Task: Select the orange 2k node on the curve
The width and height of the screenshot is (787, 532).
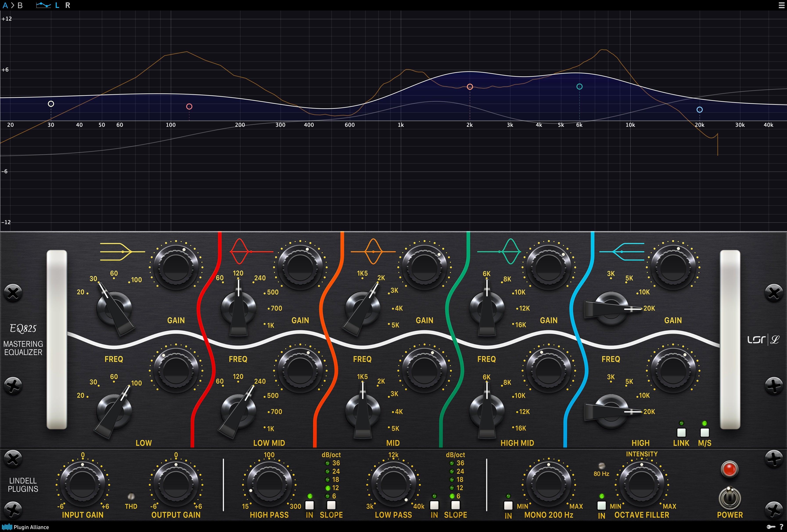Action: (470, 87)
